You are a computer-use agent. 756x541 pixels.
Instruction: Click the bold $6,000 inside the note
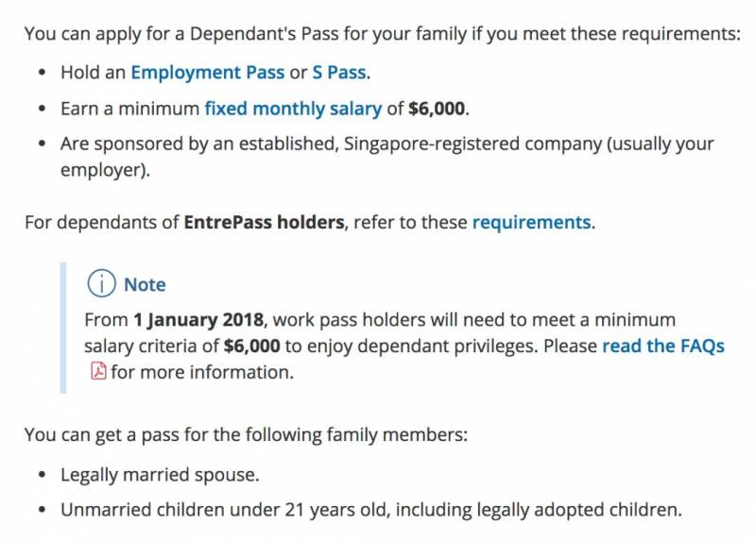pos(252,346)
